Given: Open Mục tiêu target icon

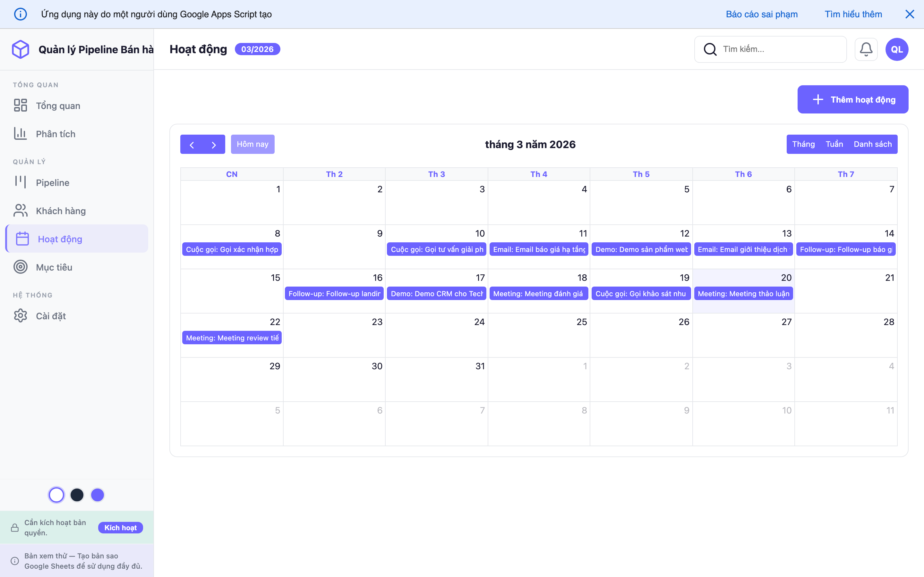Looking at the screenshot, I should (x=20, y=267).
